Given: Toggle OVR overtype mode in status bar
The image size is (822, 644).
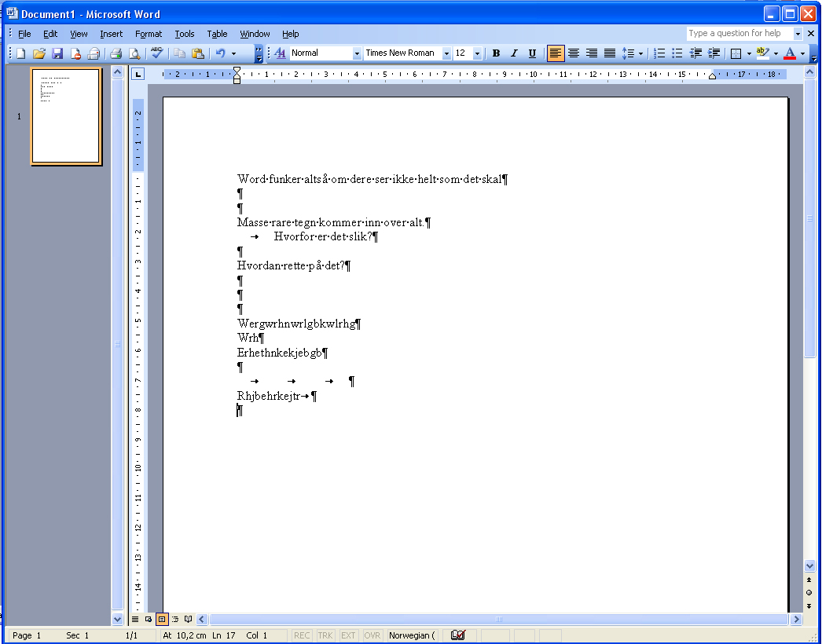Looking at the screenshot, I should coord(372,635).
